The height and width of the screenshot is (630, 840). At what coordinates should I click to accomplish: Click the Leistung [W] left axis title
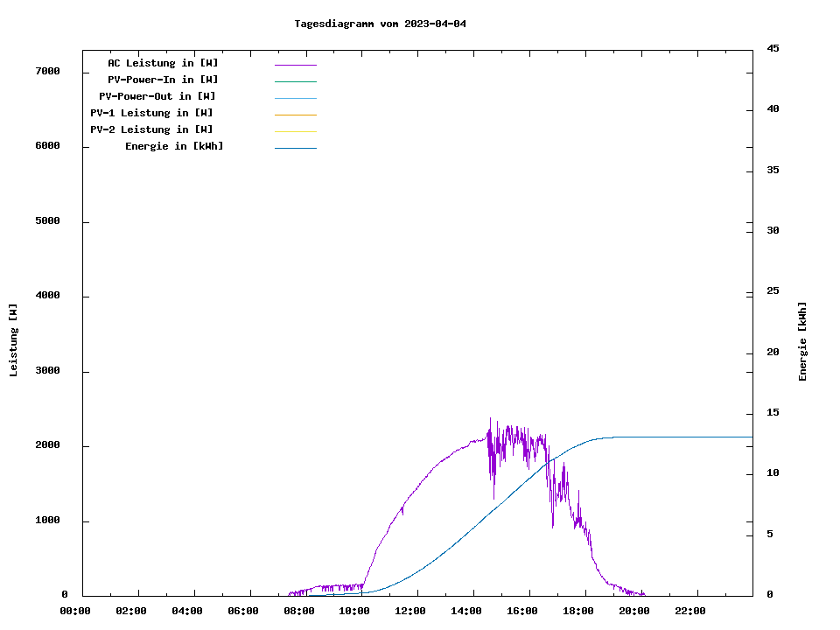click(13, 340)
